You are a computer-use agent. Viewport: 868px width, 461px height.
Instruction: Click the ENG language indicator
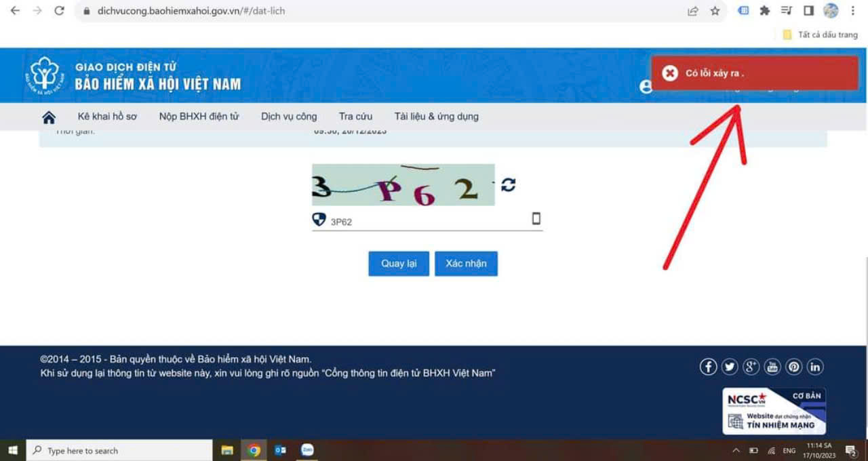(x=789, y=451)
